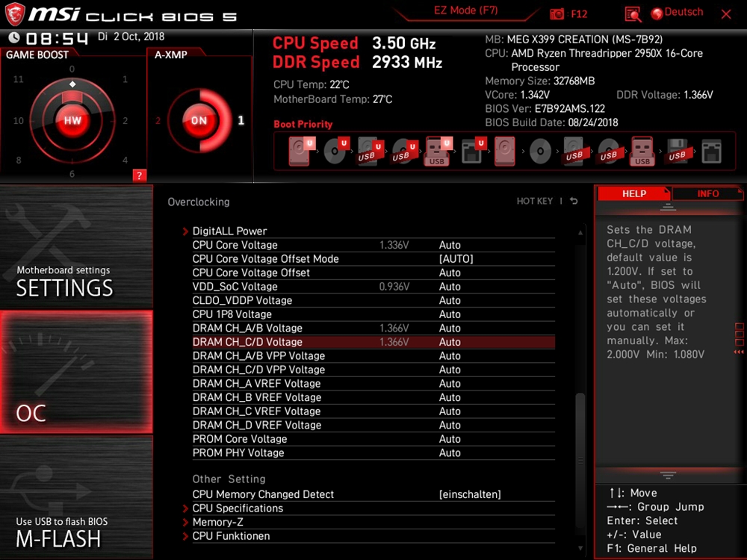Image resolution: width=747 pixels, height=560 pixels.
Task: Click the HOT KEY button
Action: [535, 201]
